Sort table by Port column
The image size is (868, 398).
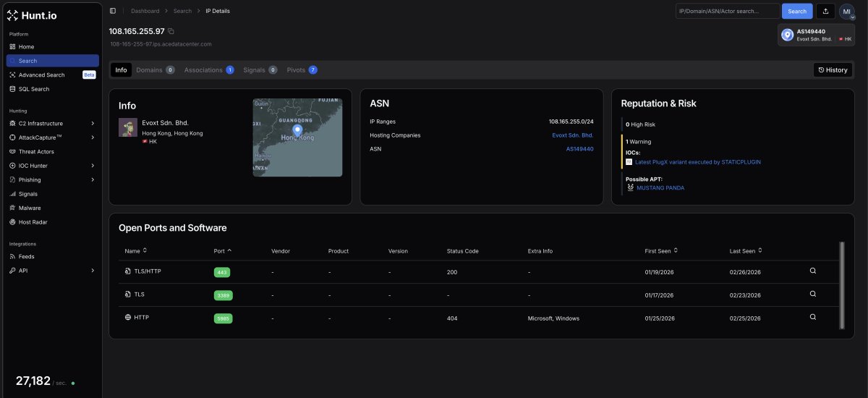223,251
